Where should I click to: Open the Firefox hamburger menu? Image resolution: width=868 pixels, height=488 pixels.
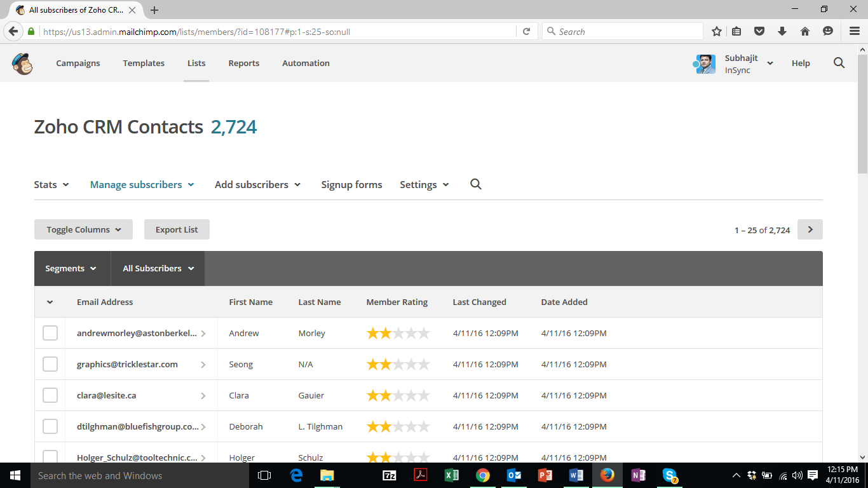click(855, 31)
